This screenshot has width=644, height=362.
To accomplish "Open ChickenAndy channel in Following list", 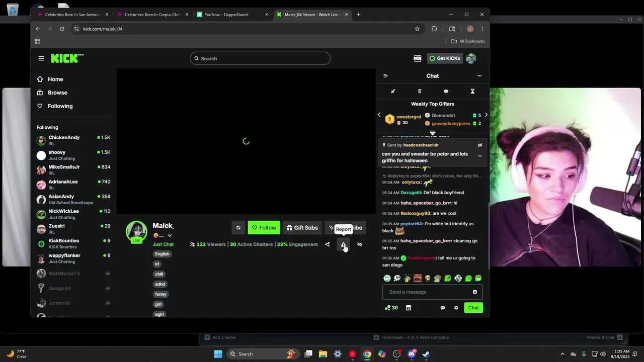I will (73, 140).
